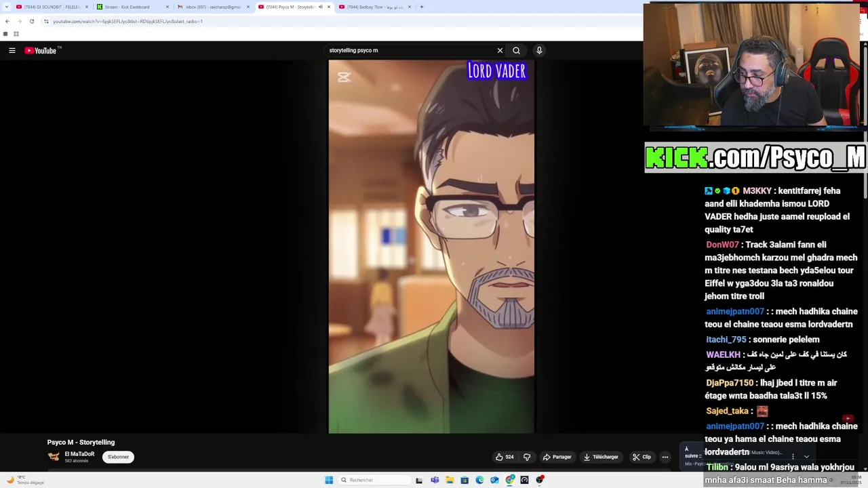Open Outlook from taskbar
The width and height of the screenshot is (868, 488).
494,480
